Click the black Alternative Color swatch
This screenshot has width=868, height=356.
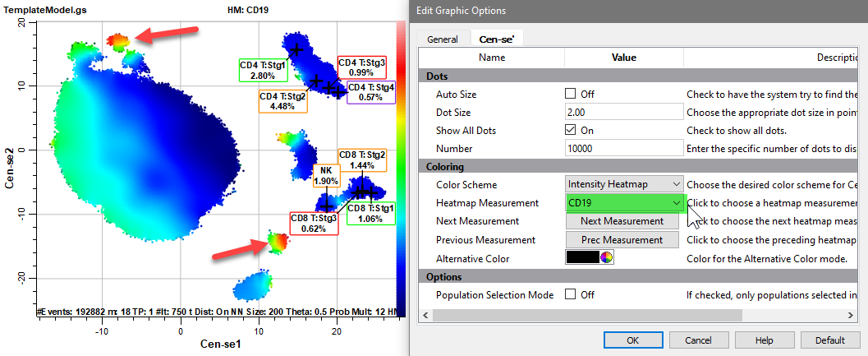pyautogui.click(x=583, y=258)
